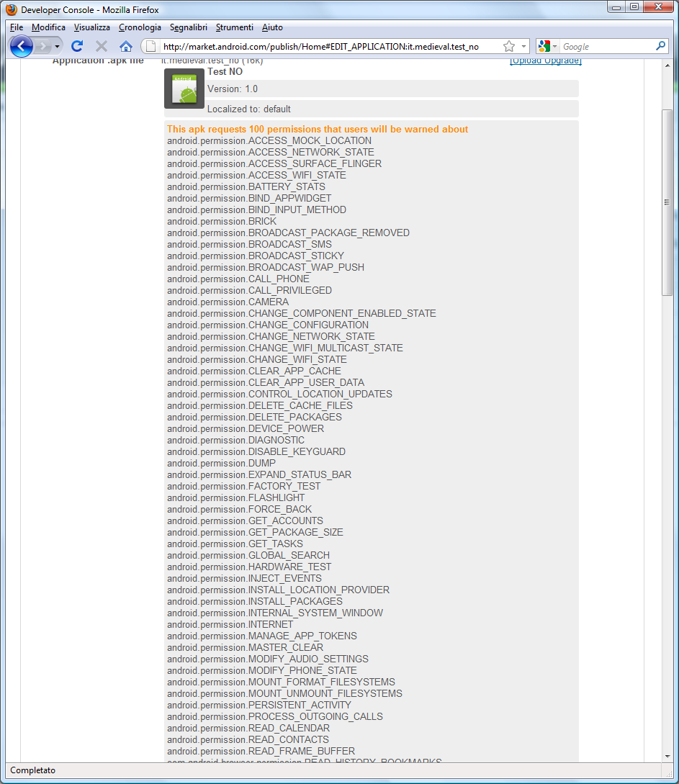
Task: Select the ACCESS_MOCK_LOCATION permission line
Action: point(269,141)
